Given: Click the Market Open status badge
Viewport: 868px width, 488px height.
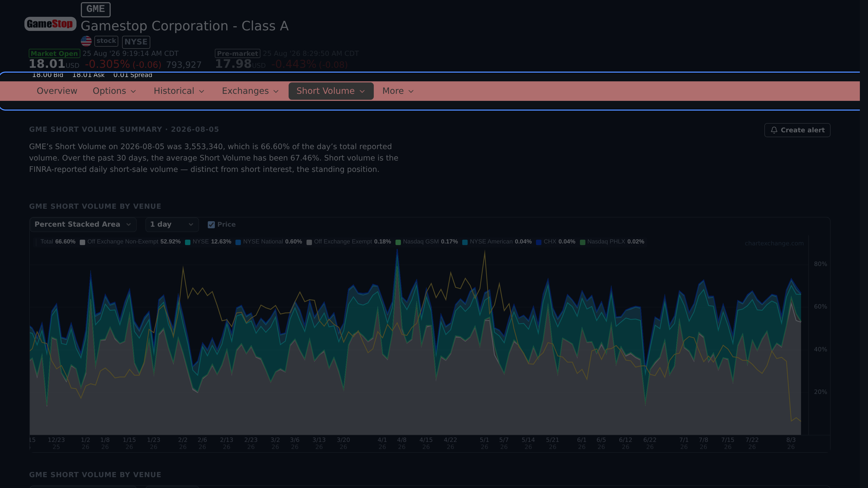Looking at the screenshot, I should (54, 54).
